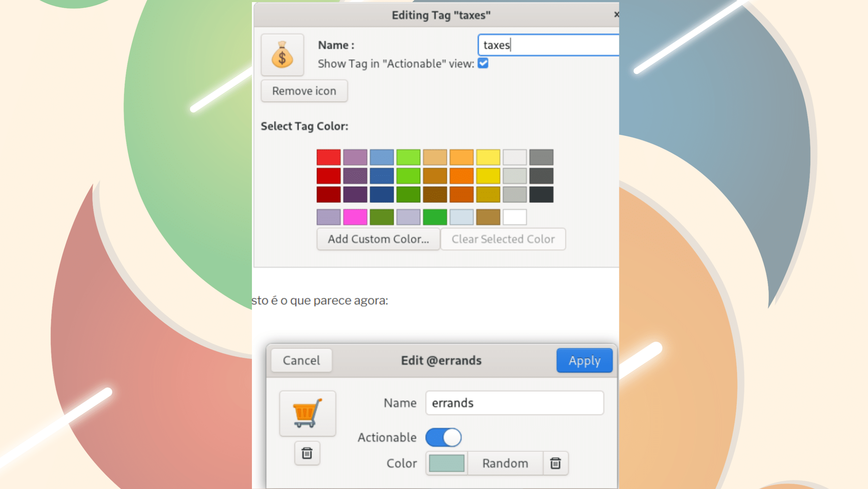Click the blue Apply button
The width and height of the screenshot is (868, 489).
(584, 360)
